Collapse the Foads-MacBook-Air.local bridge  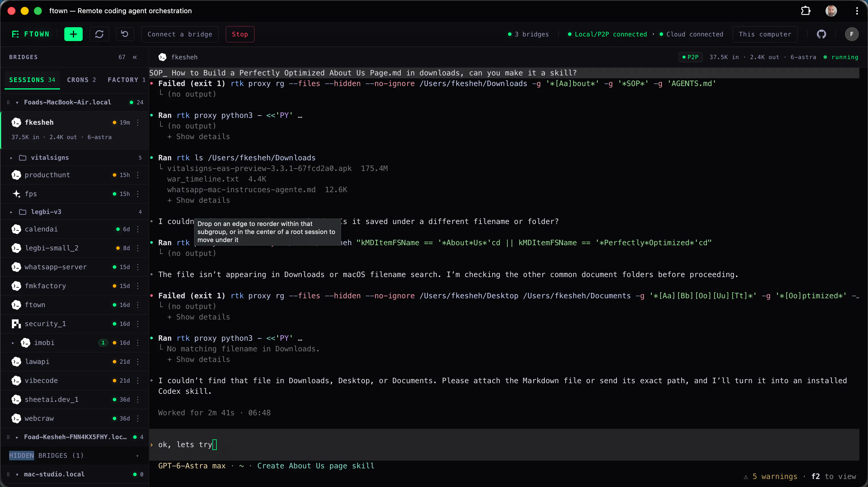[x=17, y=102]
